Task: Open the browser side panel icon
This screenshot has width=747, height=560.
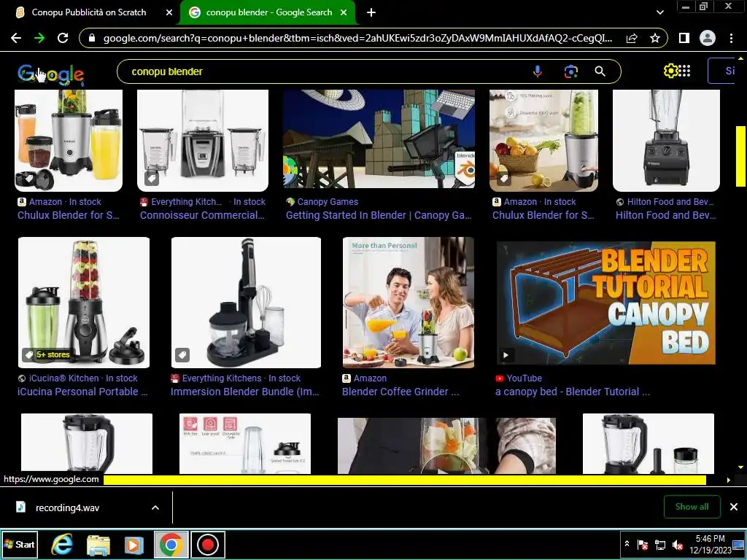Action: tap(684, 38)
